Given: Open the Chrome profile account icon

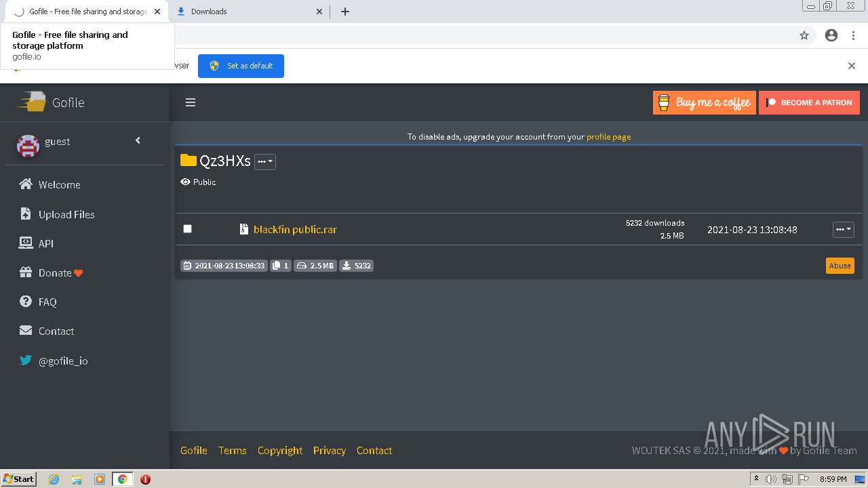Looking at the screenshot, I should 831,35.
